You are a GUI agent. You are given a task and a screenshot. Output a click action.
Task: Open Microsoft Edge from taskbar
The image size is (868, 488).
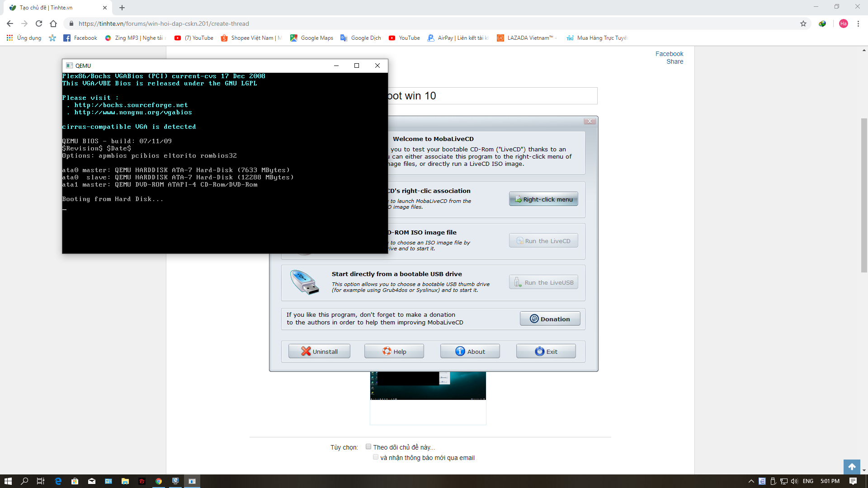pos(58,481)
